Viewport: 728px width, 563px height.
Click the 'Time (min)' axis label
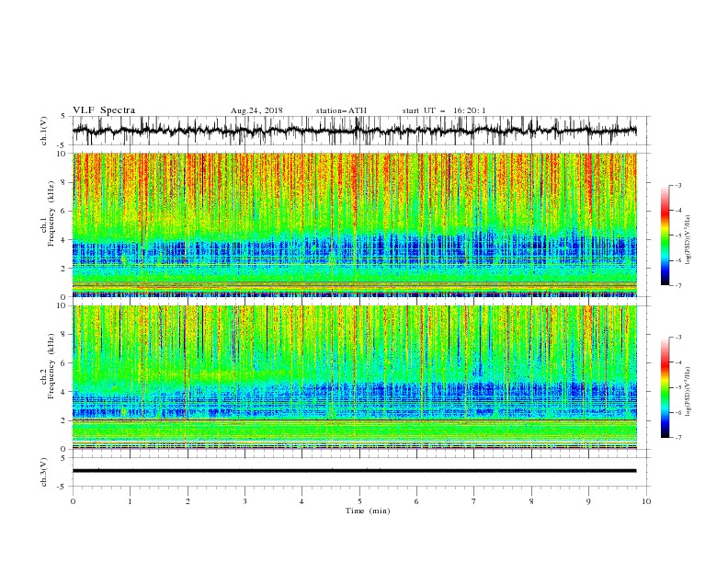[x=368, y=511]
